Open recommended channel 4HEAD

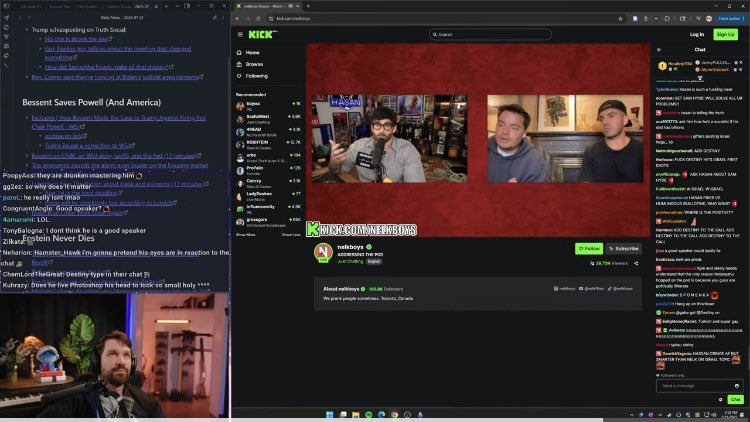pyautogui.click(x=268, y=132)
